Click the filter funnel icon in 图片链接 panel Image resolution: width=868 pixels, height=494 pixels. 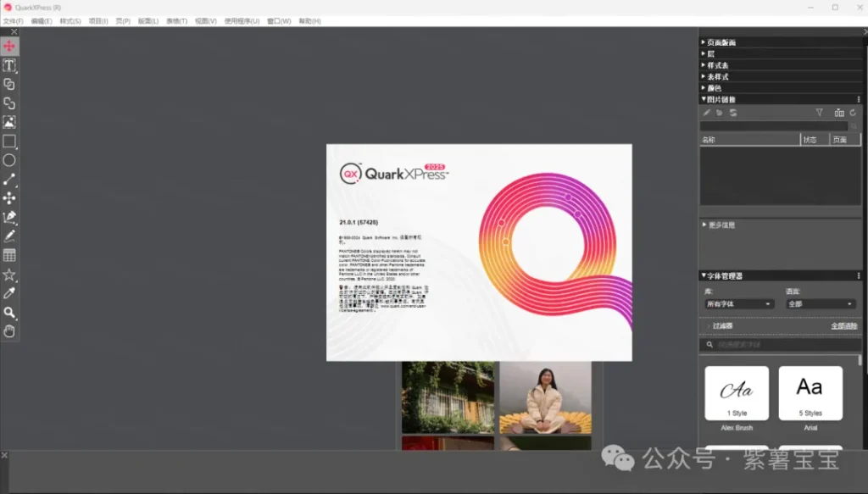[819, 113]
